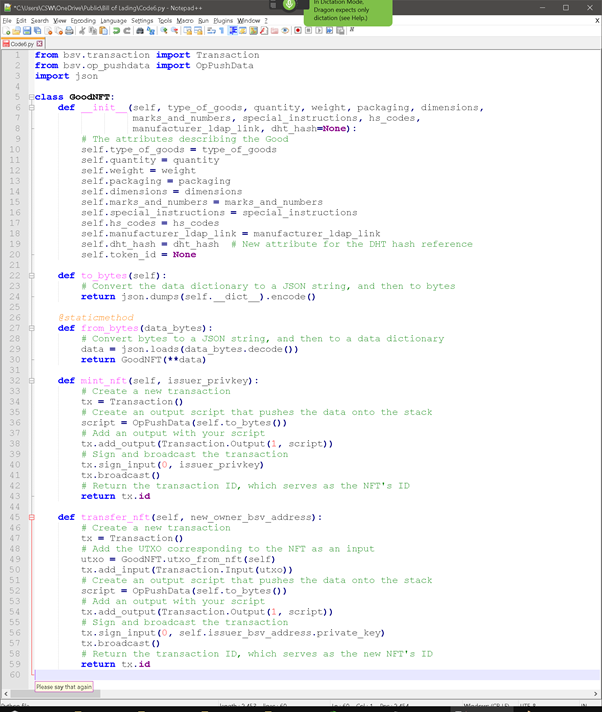Toggle file monitoring eye icon
The image size is (602, 712).
point(285,31)
